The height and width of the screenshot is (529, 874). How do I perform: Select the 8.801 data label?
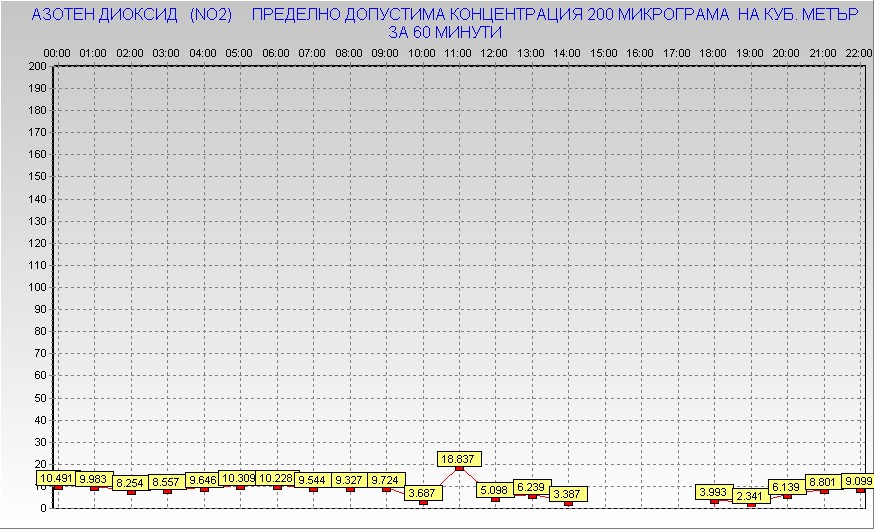(824, 482)
